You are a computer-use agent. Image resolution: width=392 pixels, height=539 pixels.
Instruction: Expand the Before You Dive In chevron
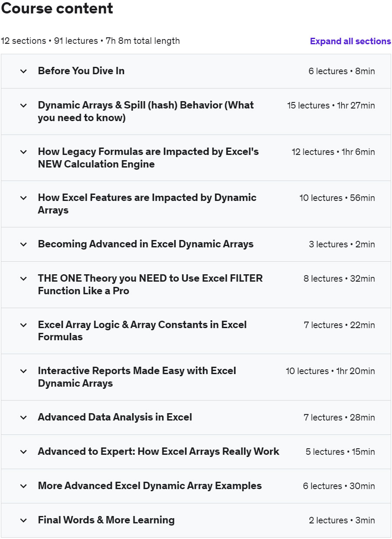23,71
